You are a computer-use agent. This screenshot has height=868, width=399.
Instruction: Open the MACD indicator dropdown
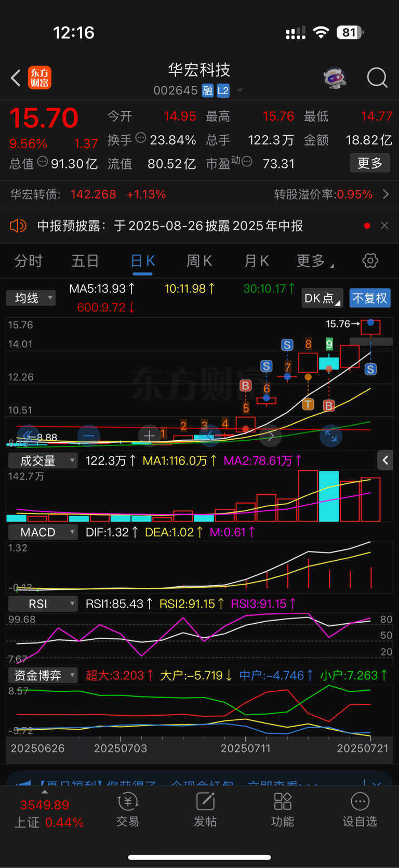(x=43, y=532)
